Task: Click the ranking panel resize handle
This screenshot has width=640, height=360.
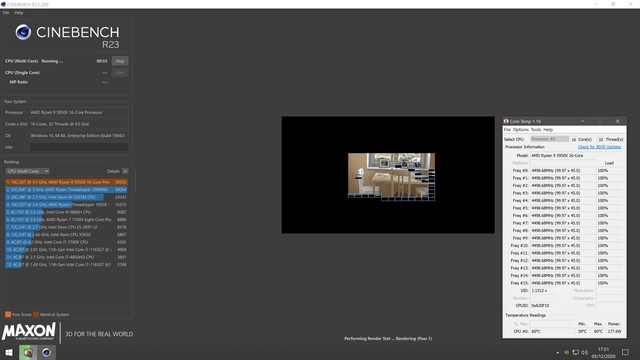Action: (135, 180)
